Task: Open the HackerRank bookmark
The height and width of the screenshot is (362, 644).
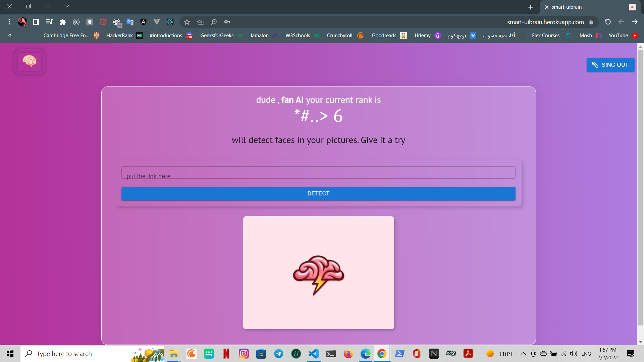Action: (x=119, y=35)
